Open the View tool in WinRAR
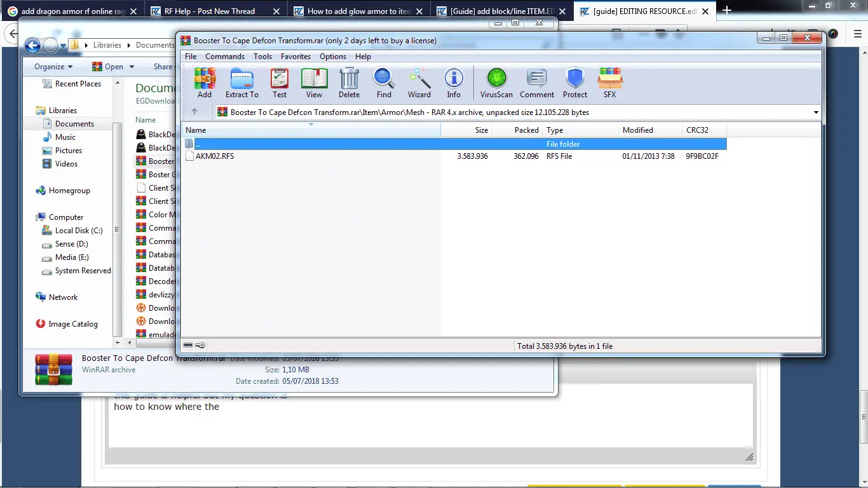Image resolution: width=868 pixels, height=488 pixels. 315,83
